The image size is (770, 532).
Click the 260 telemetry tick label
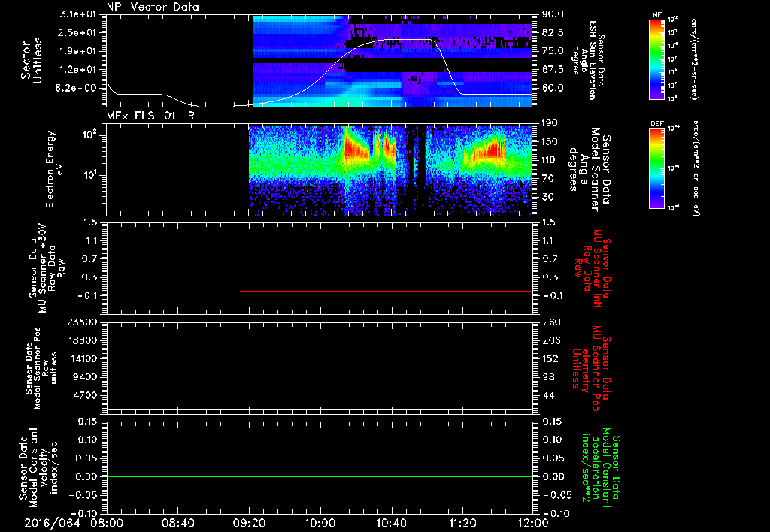point(550,322)
